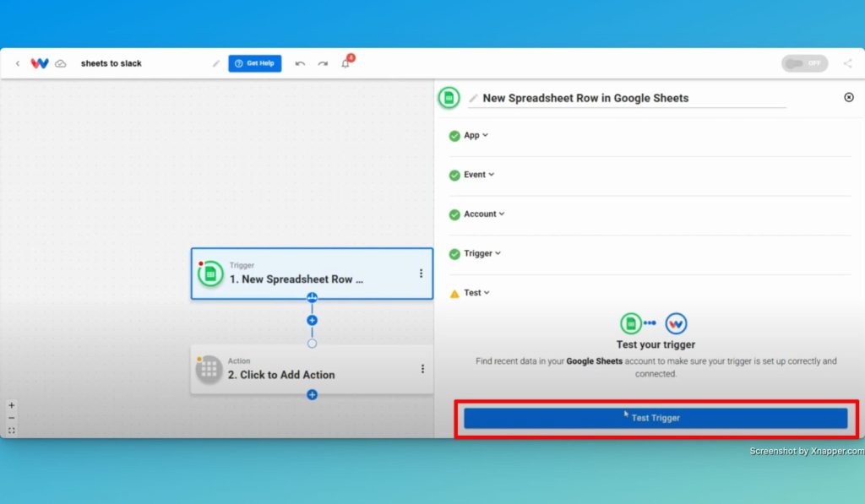Go back using the left arrow
Image resolution: width=865 pixels, height=504 pixels.
(x=18, y=63)
